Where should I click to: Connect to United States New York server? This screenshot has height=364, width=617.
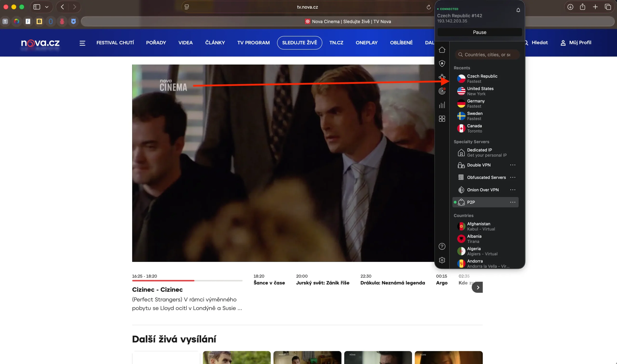point(480,91)
